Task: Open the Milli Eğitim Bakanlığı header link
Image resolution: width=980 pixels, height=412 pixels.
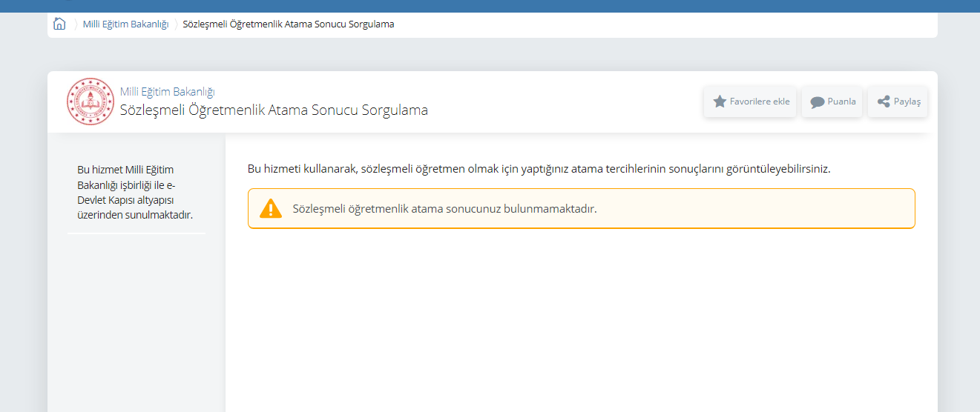Action: 167,92
